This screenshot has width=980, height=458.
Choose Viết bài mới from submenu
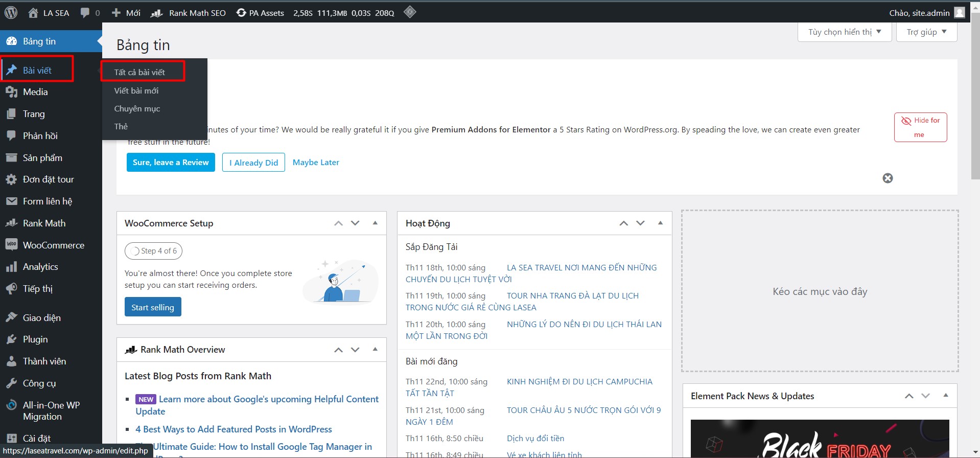click(x=136, y=90)
